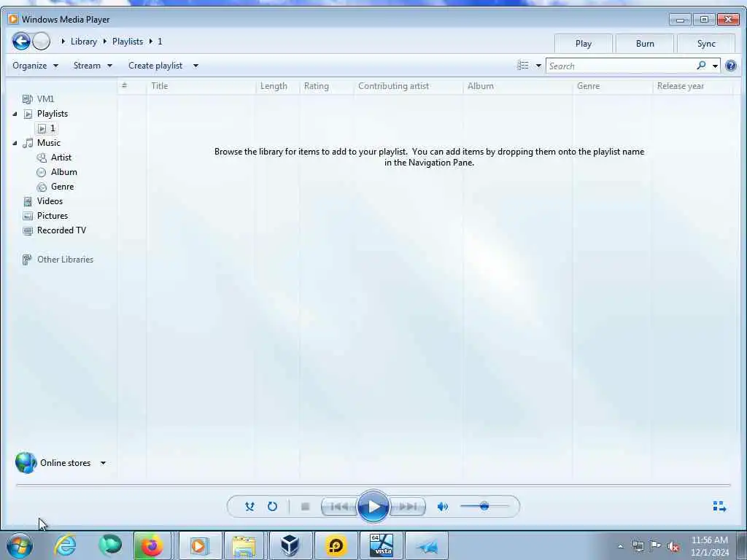Viewport: 747px width, 560px height.
Task: Click the search magnifying glass icon
Action: pos(701,65)
